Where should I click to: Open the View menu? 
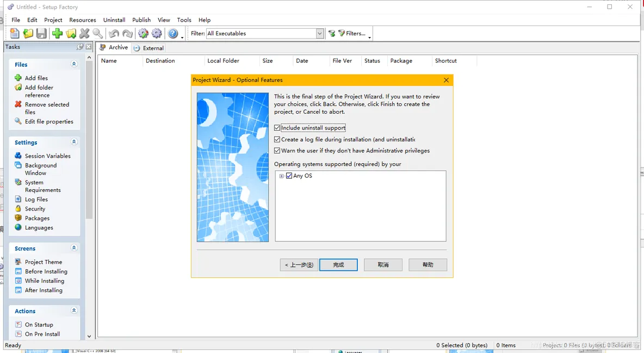[164, 20]
